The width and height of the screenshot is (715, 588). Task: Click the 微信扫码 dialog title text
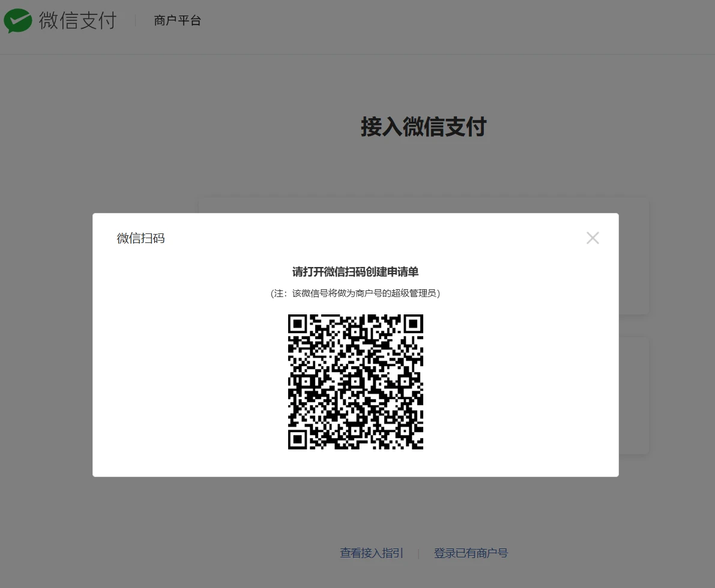click(x=140, y=238)
